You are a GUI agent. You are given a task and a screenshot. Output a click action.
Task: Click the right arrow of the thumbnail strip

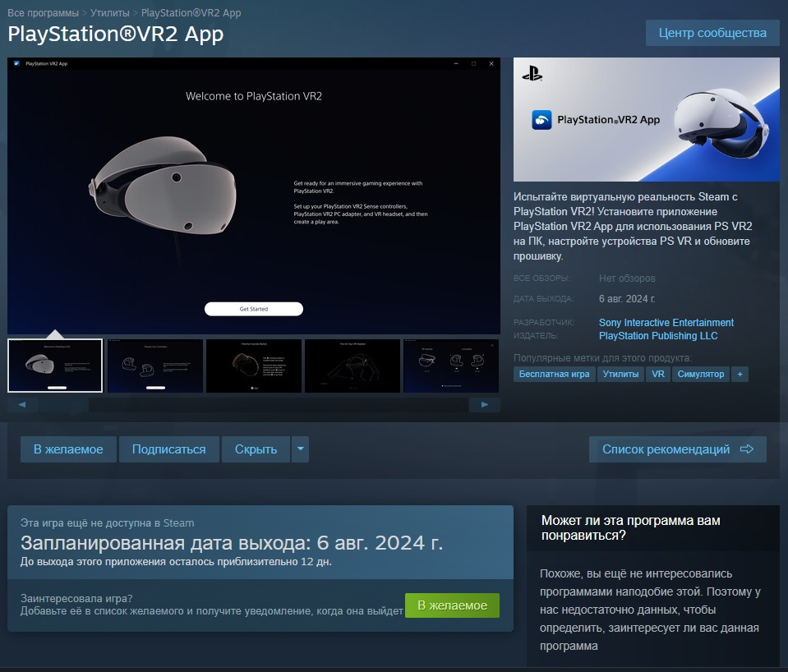(485, 405)
